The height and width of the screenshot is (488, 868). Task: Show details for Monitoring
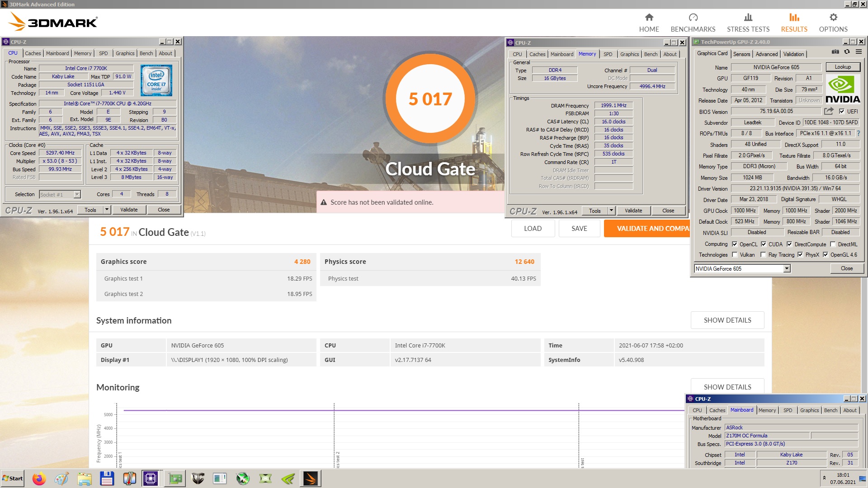727,387
